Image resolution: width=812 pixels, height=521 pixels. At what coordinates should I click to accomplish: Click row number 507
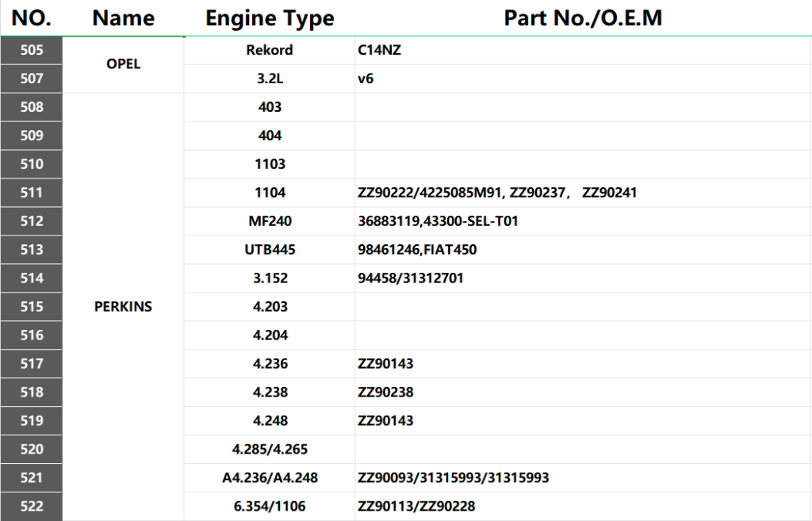pos(32,79)
